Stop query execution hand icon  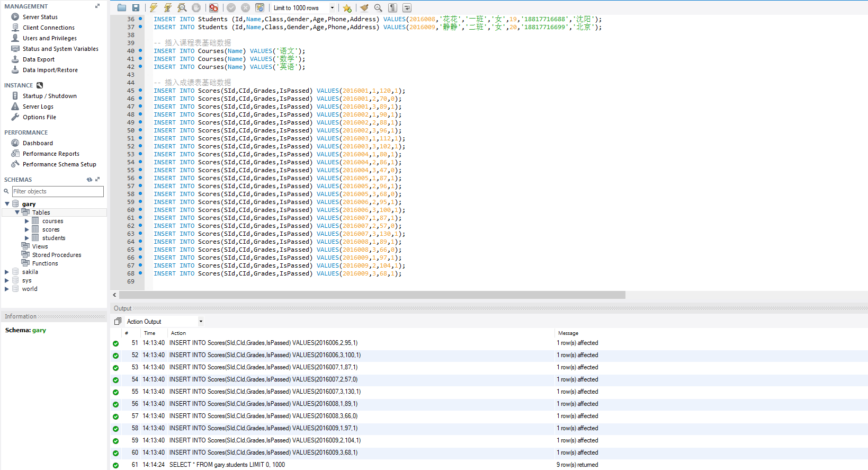pyautogui.click(x=196, y=8)
